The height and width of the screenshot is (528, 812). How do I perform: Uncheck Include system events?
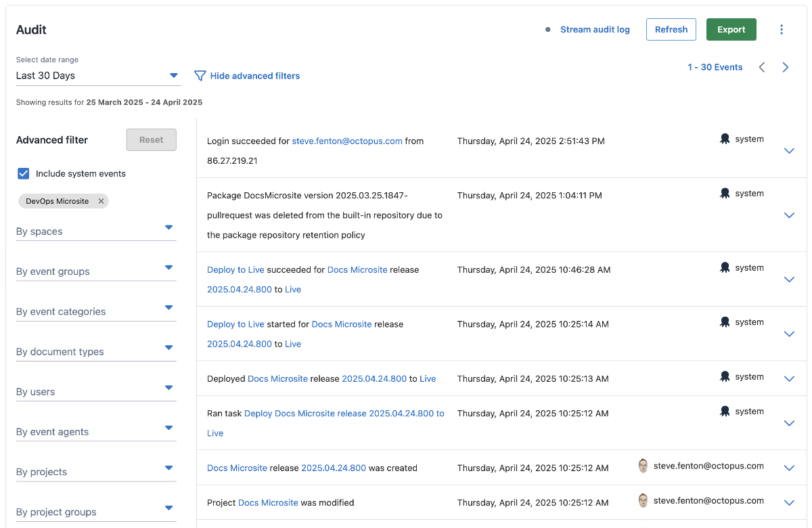pyautogui.click(x=23, y=173)
